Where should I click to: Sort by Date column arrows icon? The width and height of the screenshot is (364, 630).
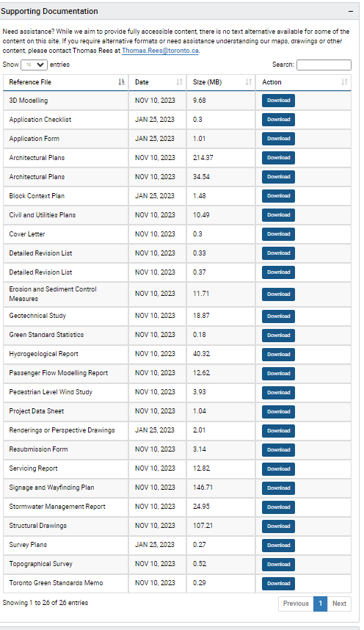click(x=179, y=82)
